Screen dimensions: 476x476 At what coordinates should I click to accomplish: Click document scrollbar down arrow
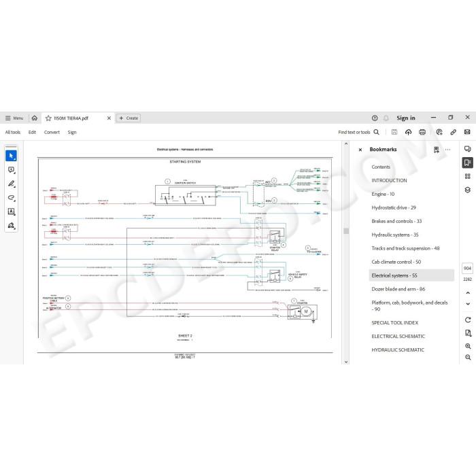tap(346, 362)
